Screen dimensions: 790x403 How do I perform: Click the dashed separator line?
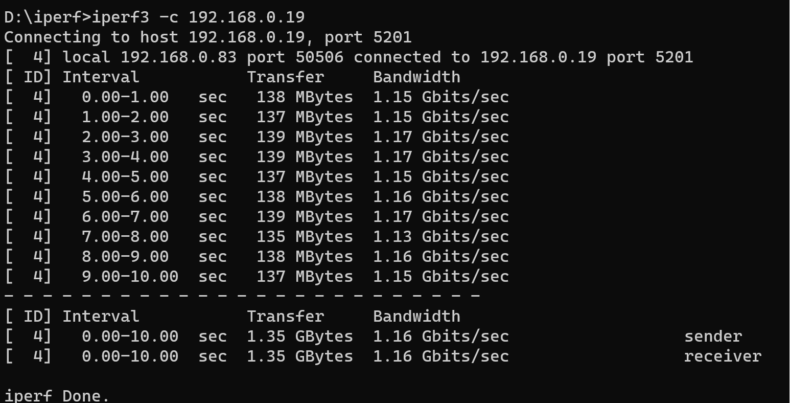(x=242, y=295)
